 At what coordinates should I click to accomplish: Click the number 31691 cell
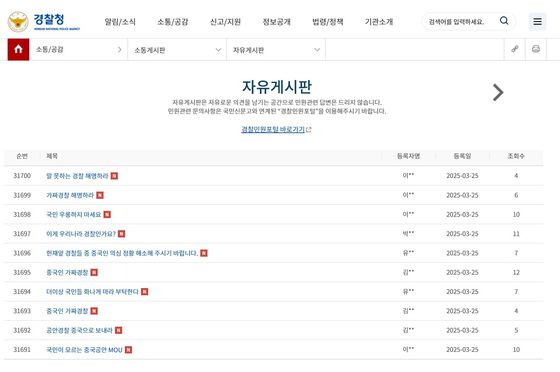[22, 350]
